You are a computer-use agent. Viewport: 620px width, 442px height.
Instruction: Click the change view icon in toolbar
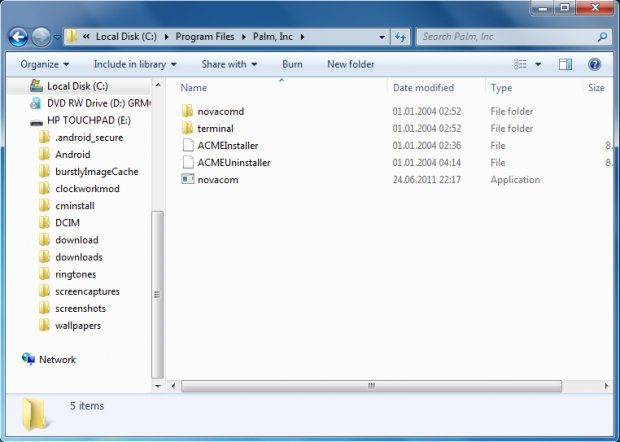(x=520, y=64)
